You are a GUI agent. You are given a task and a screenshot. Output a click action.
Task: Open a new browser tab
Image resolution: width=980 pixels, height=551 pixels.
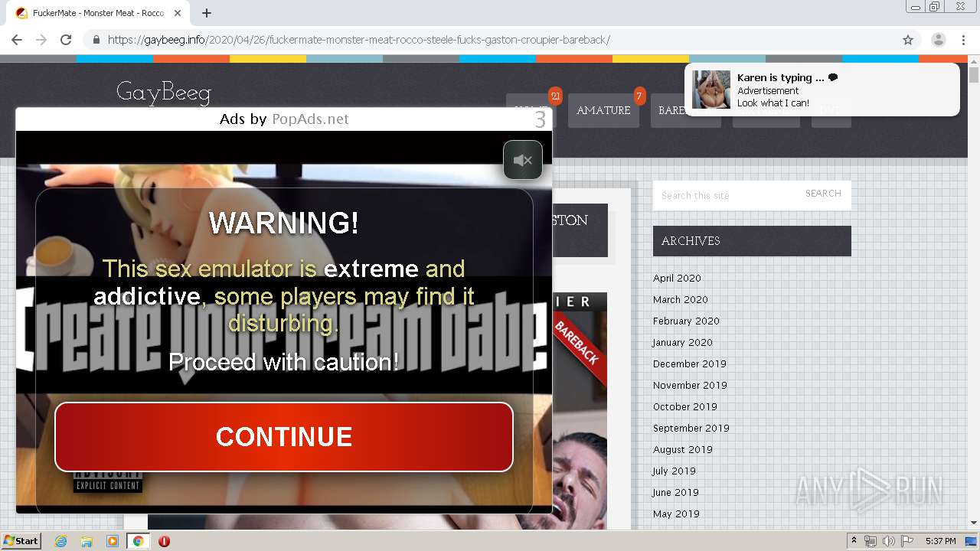(x=207, y=13)
